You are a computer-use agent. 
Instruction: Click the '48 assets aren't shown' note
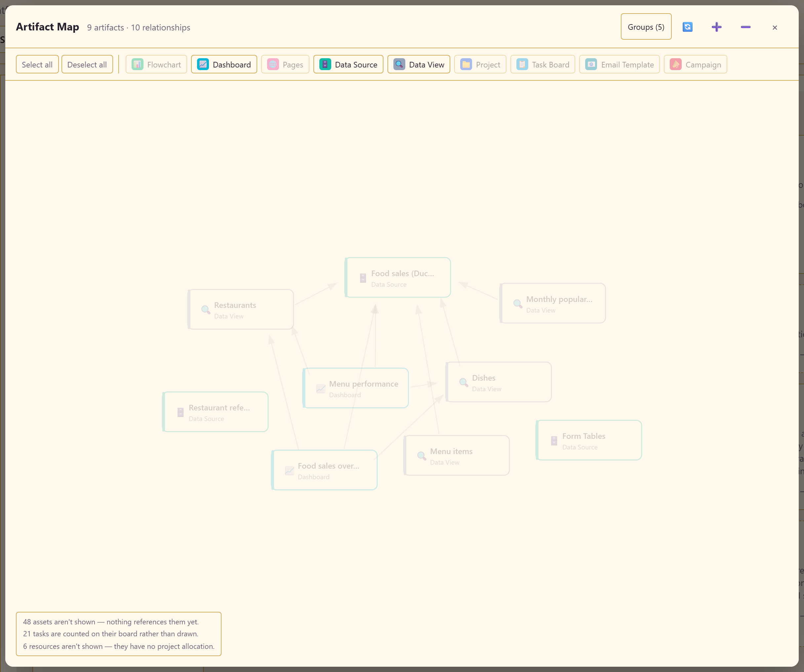tap(111, 622)
